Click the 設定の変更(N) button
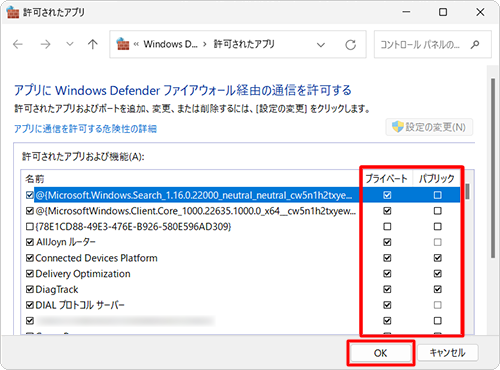500x370 pixels. tap(429, 127)
